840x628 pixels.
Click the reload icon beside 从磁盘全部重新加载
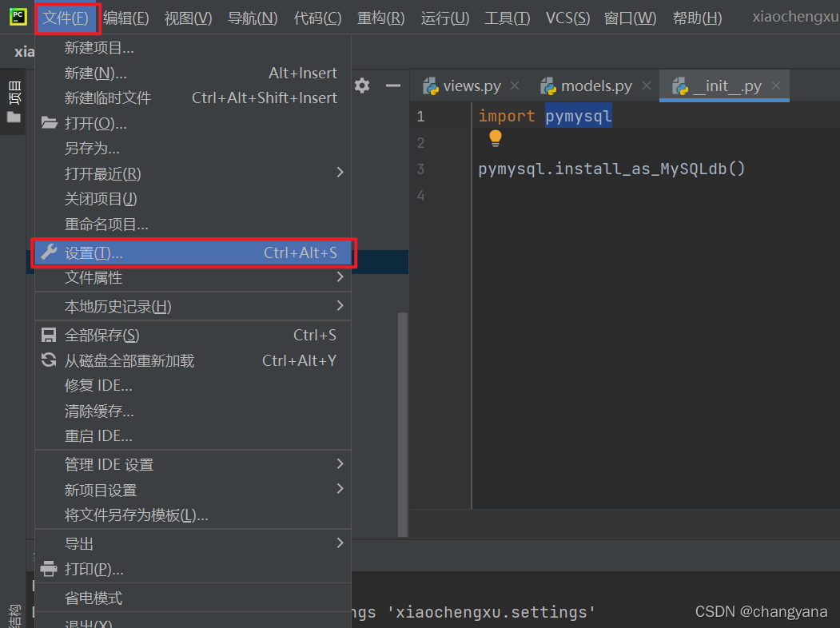(x=49, y=360)
